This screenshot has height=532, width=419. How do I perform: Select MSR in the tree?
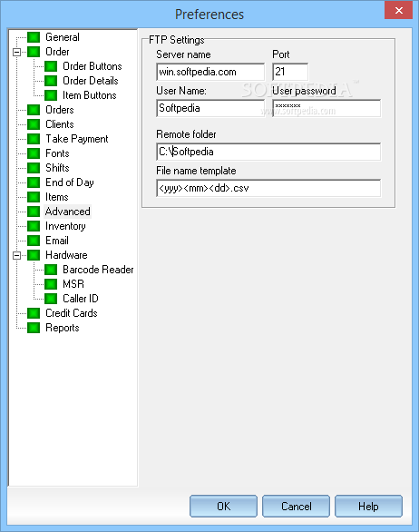pyautogui.click(x=73, y=284)
